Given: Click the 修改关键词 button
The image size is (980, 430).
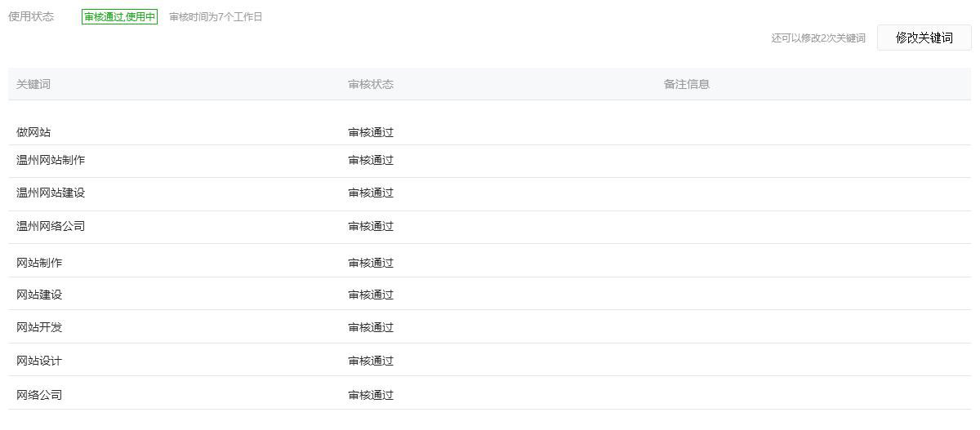Looking at the screenshot, I should pyautogui.click(x=924, y=38).
